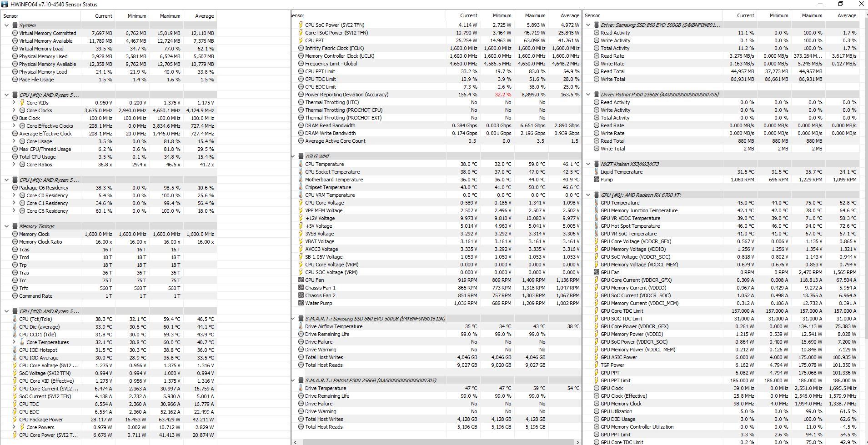Collapse the System sensor group

point(6,25)
